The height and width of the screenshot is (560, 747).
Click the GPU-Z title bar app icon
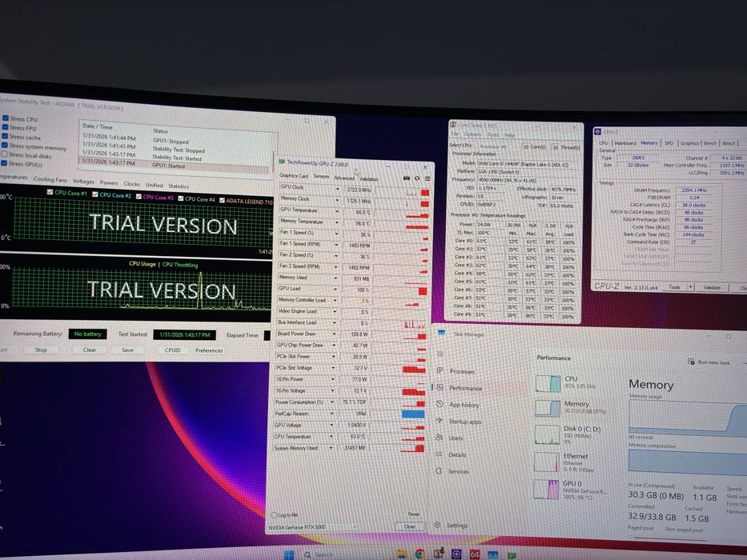coord(282,162)
